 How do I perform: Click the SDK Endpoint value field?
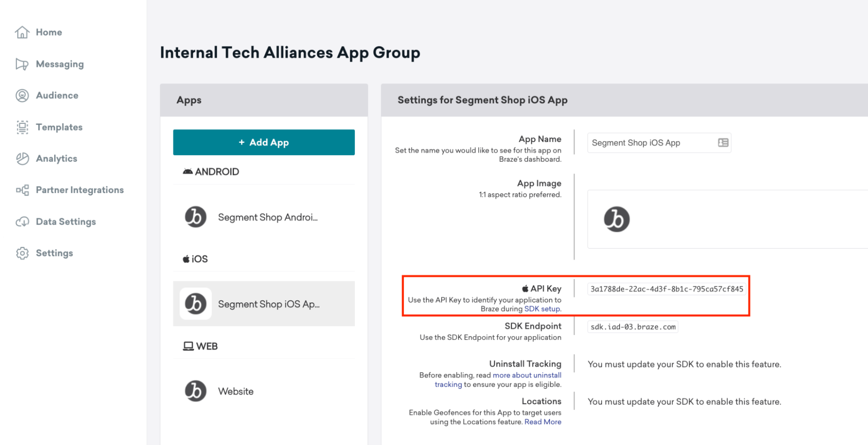(633, 327)
